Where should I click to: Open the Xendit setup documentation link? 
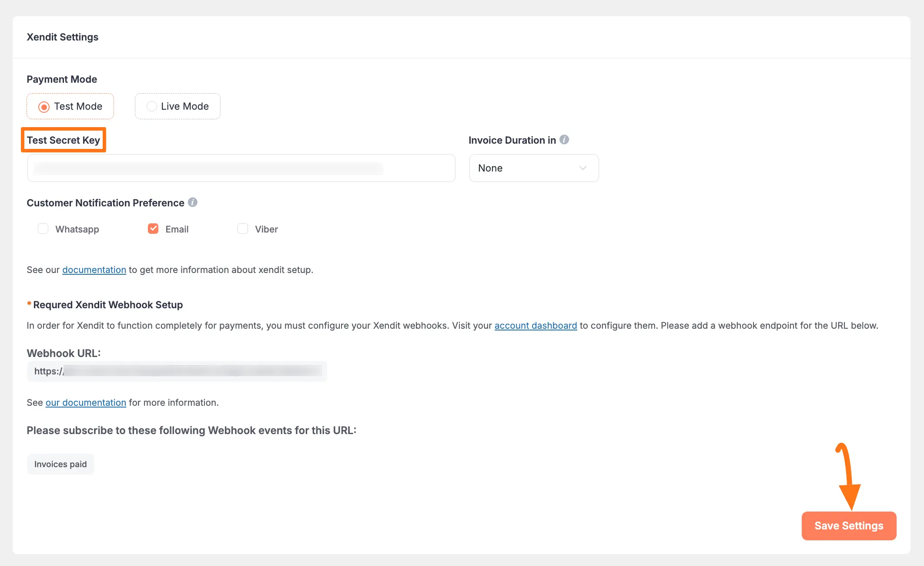click(94, 270)
